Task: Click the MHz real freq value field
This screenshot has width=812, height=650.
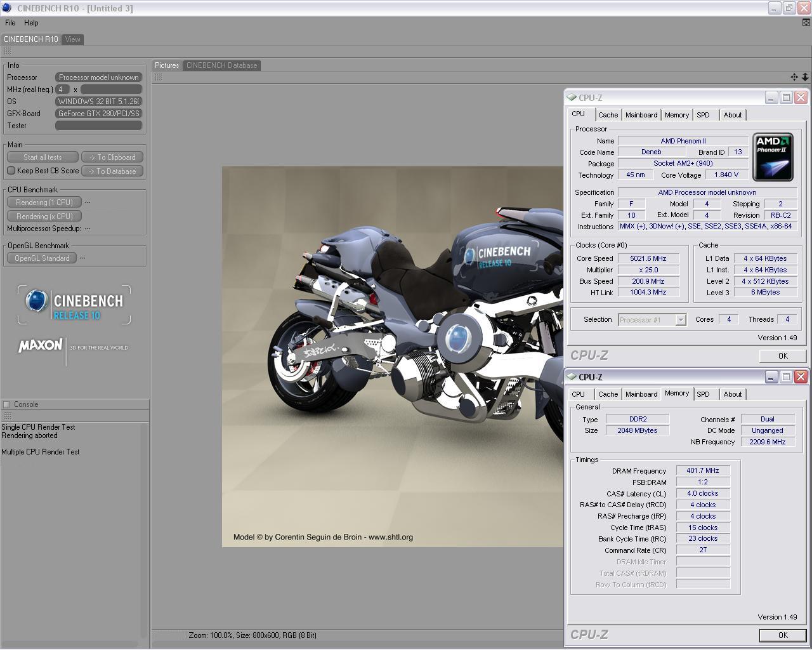Action: point(63,90)
